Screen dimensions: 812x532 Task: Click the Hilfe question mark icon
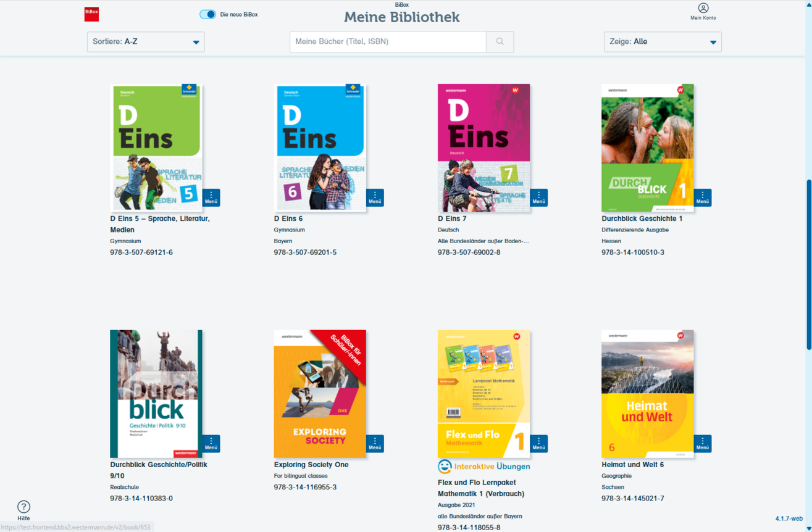click(x=23, y=507)
